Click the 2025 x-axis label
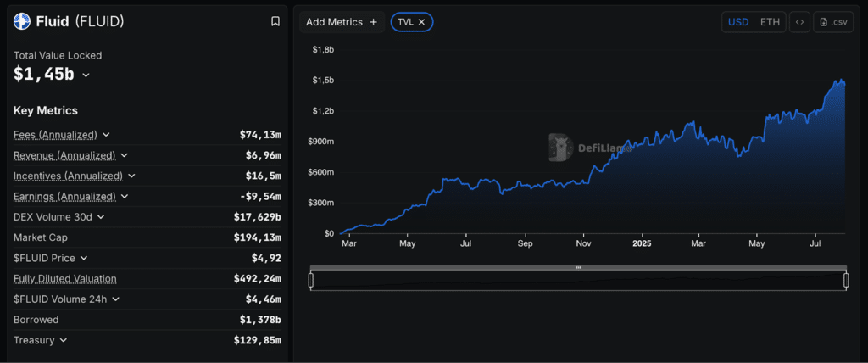 click(x=642, y=243)
